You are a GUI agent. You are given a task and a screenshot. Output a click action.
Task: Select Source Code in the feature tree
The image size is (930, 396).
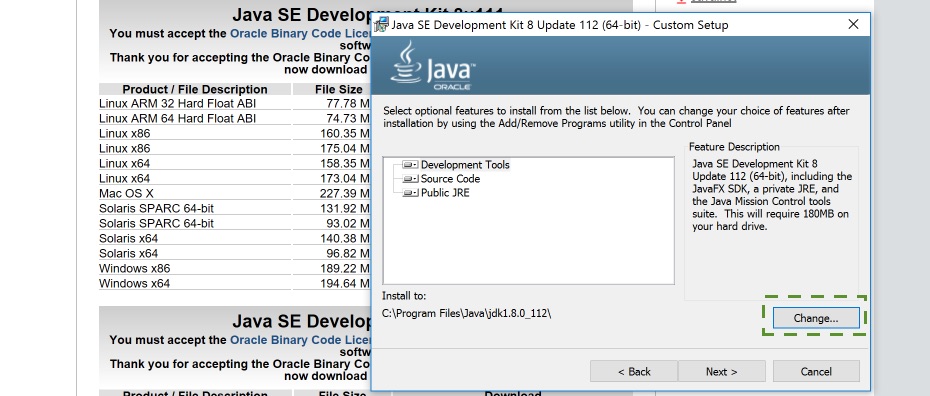pos(450,179)
